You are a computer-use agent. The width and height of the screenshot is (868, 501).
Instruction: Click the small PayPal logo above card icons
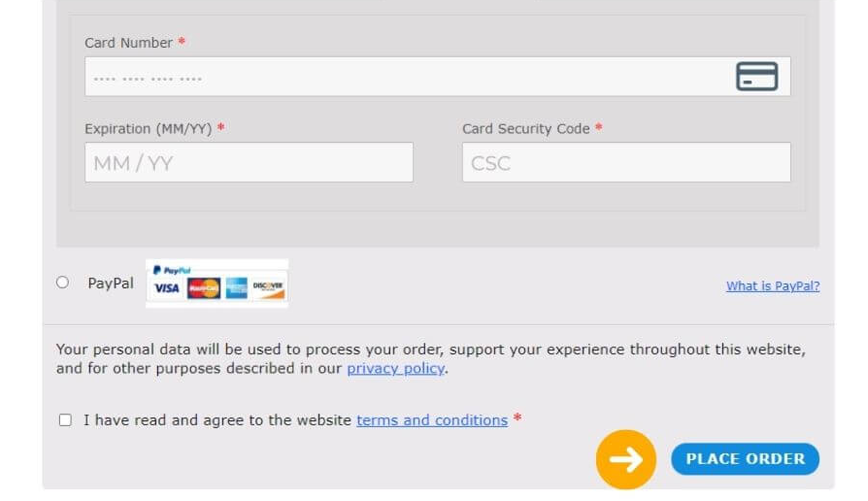[172, 270]
